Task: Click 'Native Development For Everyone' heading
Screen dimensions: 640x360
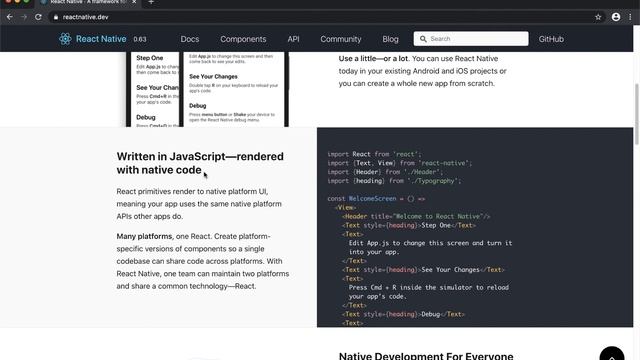Action: pos(426,356)
